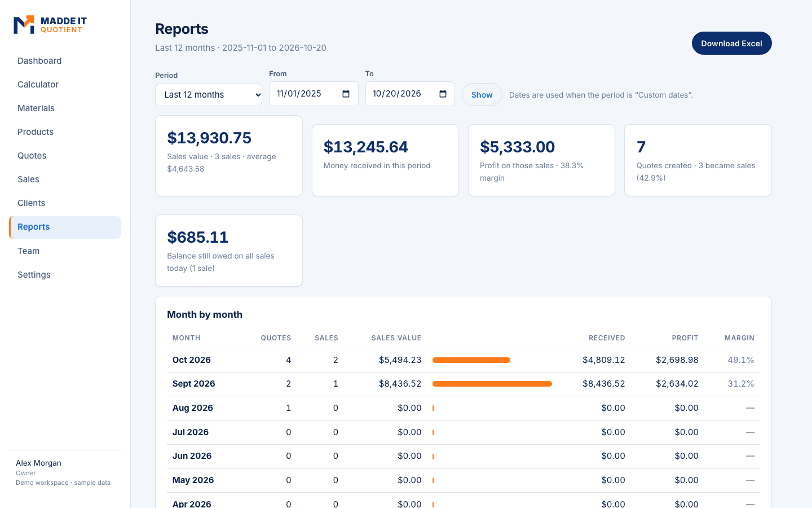Click the $685.11 balance owed card
The width and height of the screenshot is (812, 508).
229,251
